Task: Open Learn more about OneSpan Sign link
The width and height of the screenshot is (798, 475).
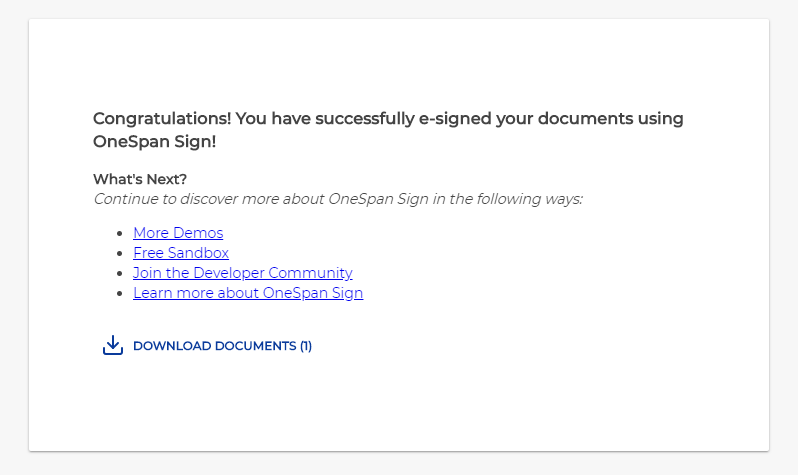Action: 248,293
